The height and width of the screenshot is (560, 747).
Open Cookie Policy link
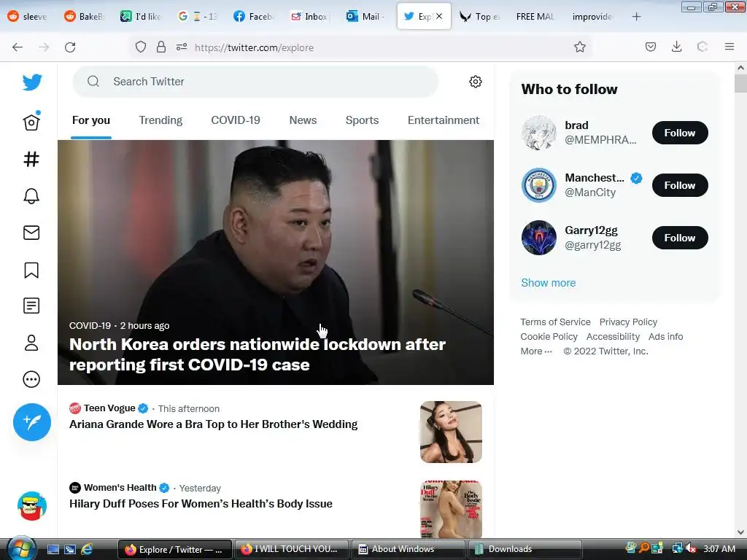pos(549,337)
